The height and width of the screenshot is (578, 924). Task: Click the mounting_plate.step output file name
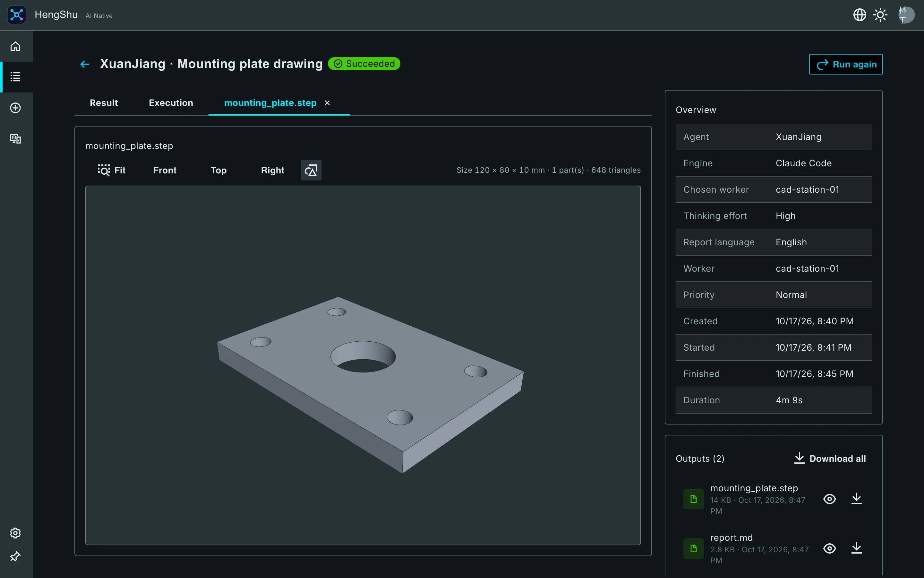(x=754, y=488)
